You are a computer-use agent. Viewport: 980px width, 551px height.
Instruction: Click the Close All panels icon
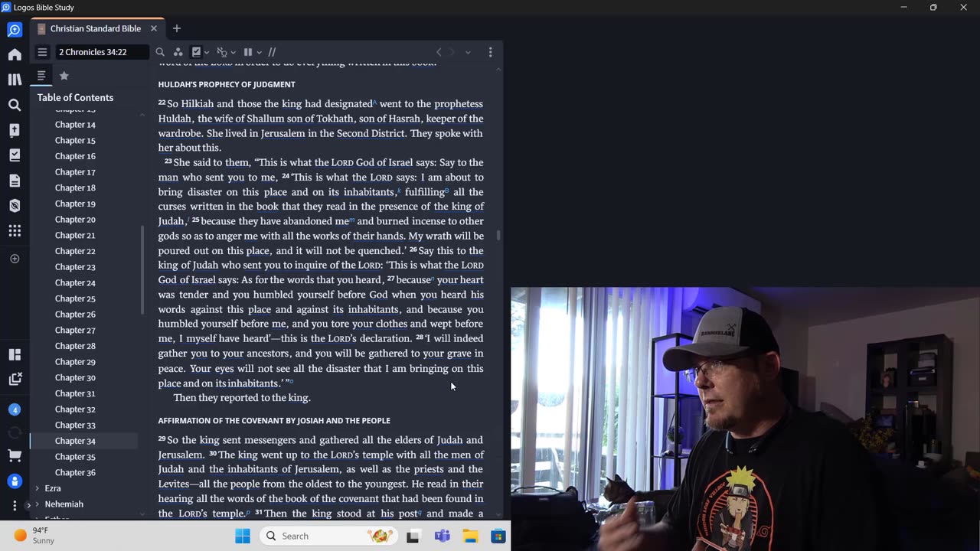pos(15,379)
